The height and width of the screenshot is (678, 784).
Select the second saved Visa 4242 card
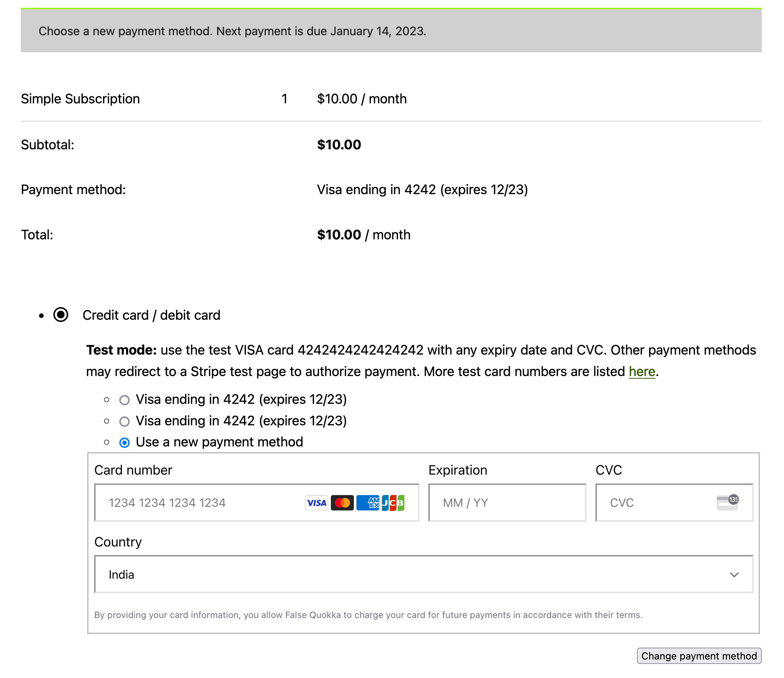124,421
